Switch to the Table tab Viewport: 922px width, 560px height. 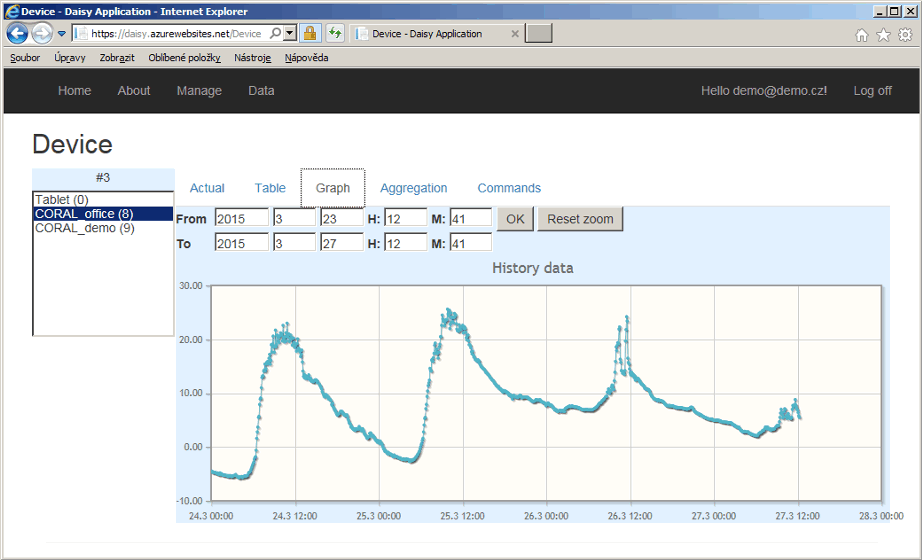point(270,188)
